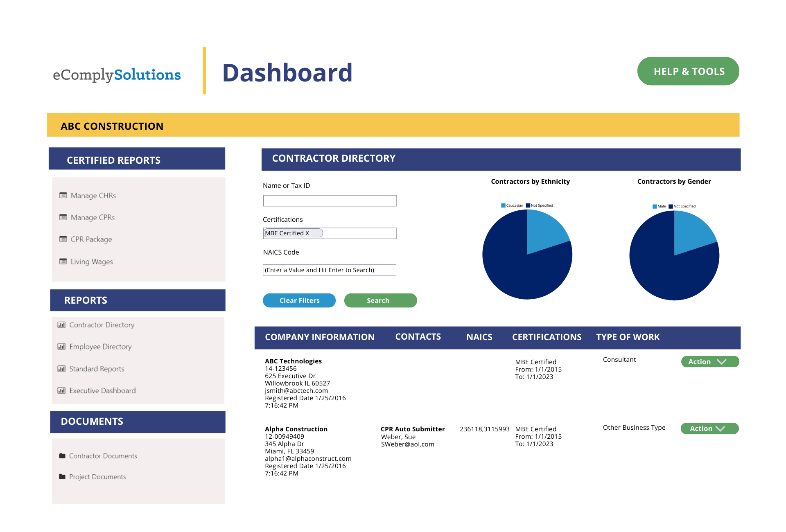Open the Help & Tools button
Image resolution: width=786 pixels, height=532 pixels.
(x=688, y=71)
